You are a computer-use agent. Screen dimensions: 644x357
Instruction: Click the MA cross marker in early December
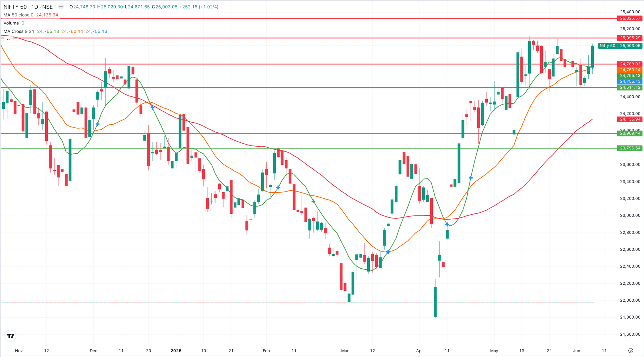point(97,124)
